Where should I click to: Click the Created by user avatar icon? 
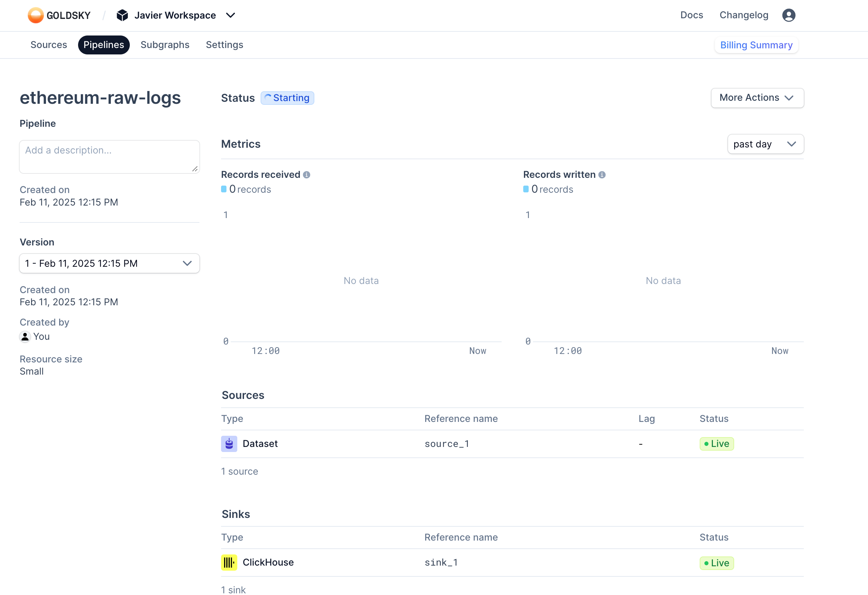[25, 336]
